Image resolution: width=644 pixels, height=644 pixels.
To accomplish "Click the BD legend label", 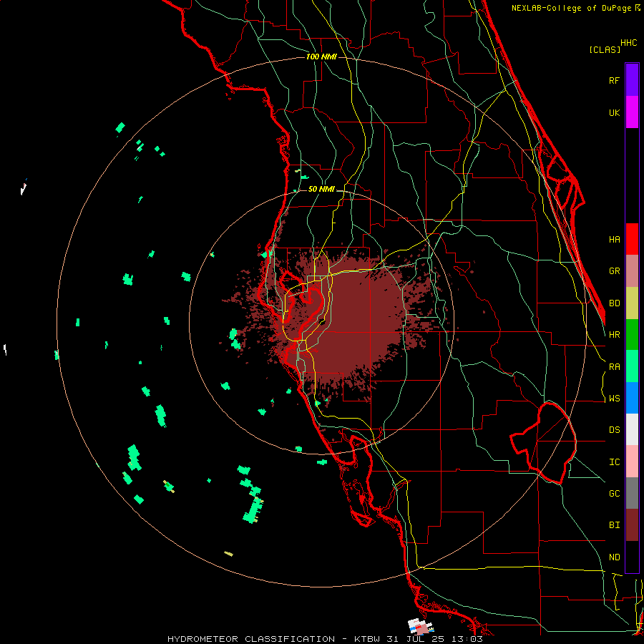I will point(614,303).
